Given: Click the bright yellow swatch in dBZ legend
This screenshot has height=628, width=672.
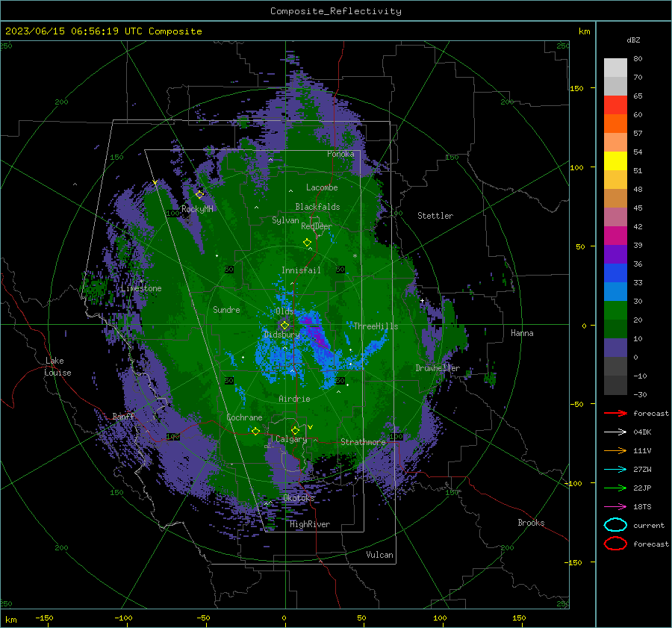Looking at the screenshot, I should coord(615,161).
